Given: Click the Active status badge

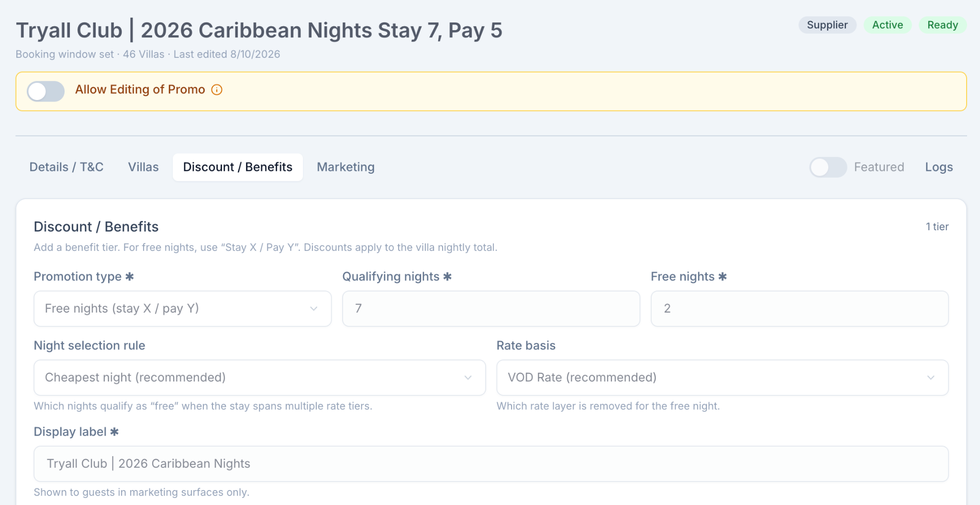Looking at the screenshot, I should click(888, 25).
